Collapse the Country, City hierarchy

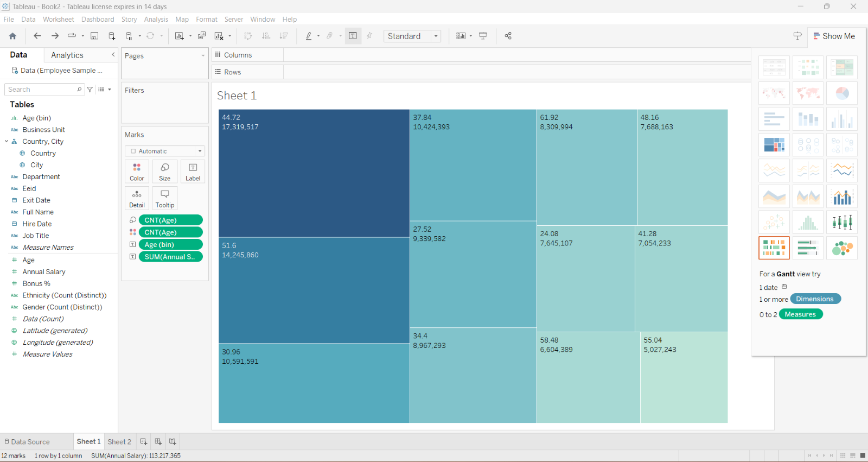[x=7, y=141]
